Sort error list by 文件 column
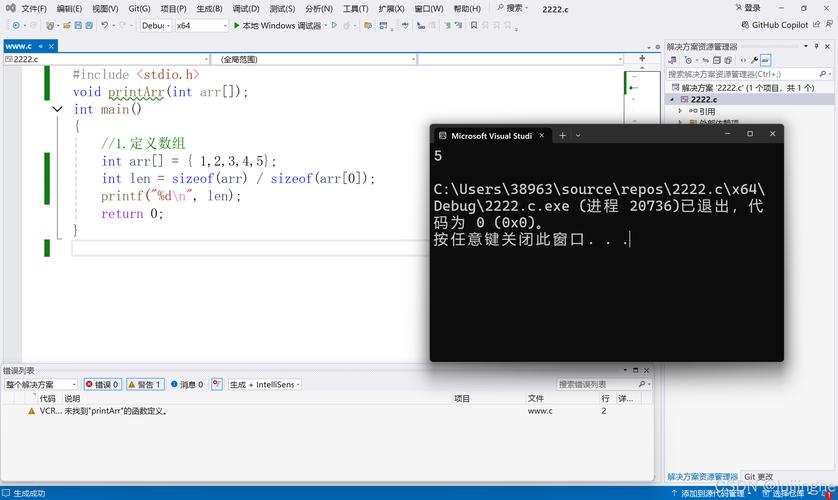838x500 pixels. click(x=536, y=399)
